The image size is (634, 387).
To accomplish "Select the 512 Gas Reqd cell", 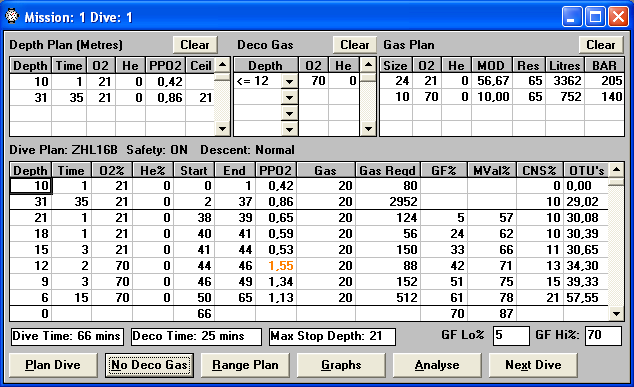I will (x=388, y=298).
